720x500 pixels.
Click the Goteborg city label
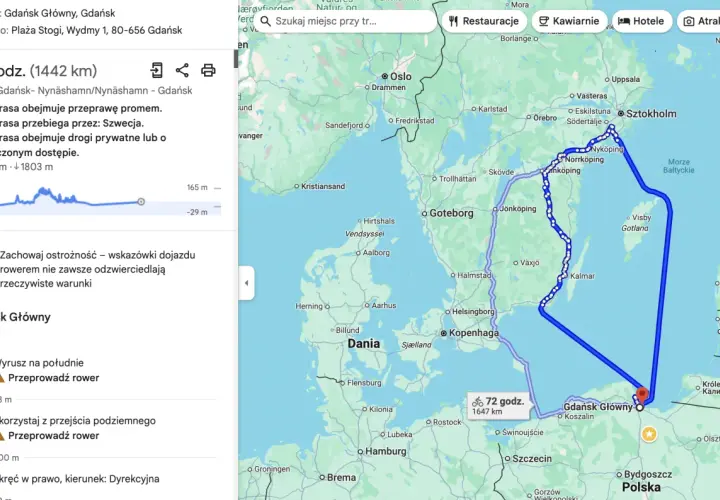[x=451, y=213]
